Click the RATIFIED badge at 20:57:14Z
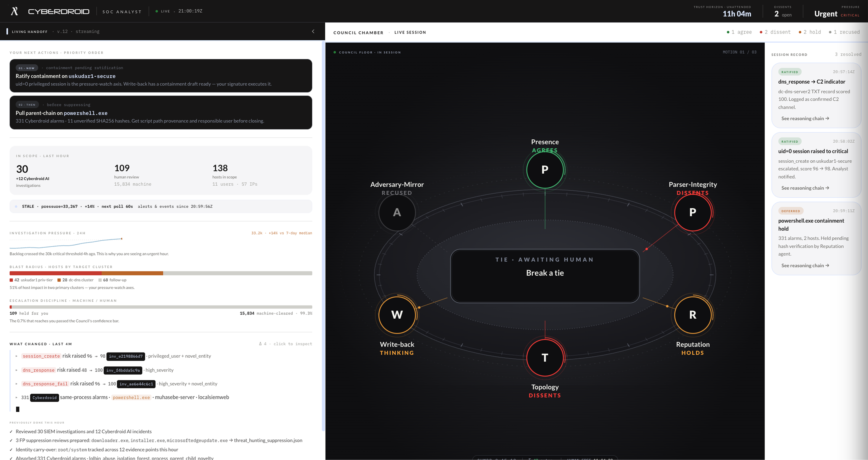 (x=790, y=72)
